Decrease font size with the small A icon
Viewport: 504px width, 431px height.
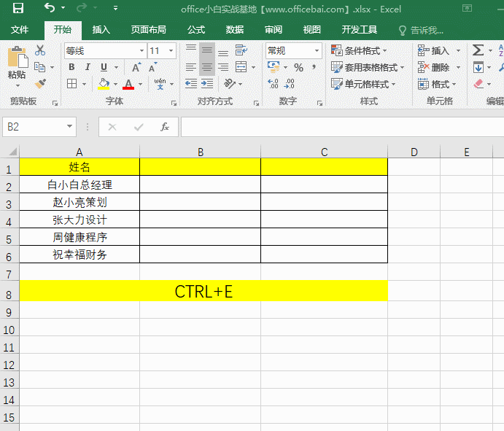click(x=153, y=67)
